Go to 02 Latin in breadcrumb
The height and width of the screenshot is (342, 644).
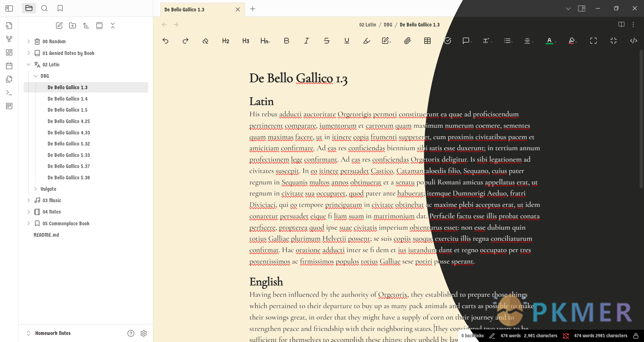point(368,25)
